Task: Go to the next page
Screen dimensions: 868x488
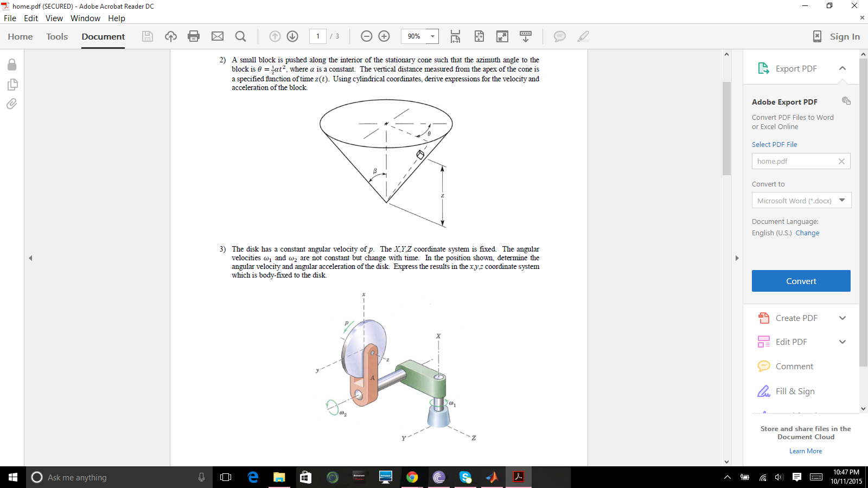Action: point(292,36)
